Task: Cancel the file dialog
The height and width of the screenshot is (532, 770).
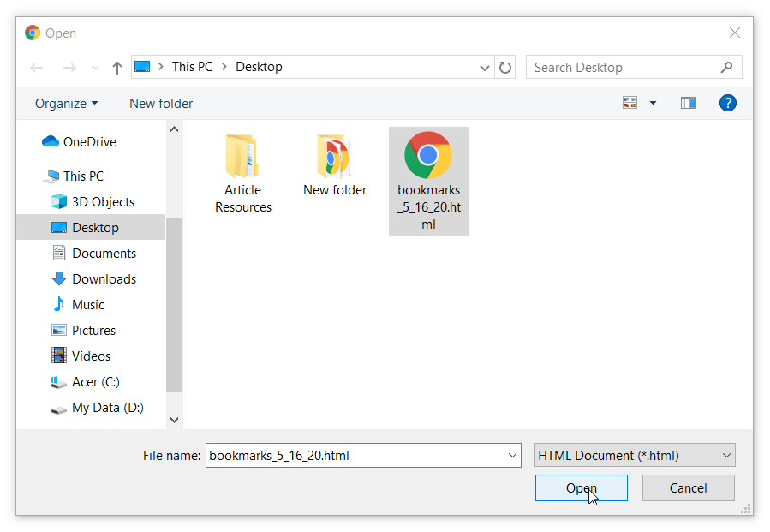Action: [x=688, y=487]
